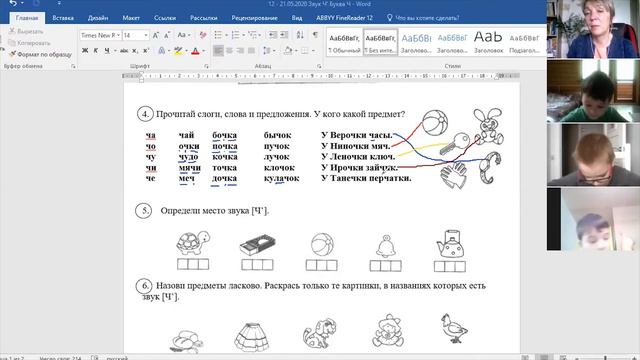Viewport: 640px width, 360px height.
Task: Click the horizontal ruler above the page
Action: coord(321,76)
